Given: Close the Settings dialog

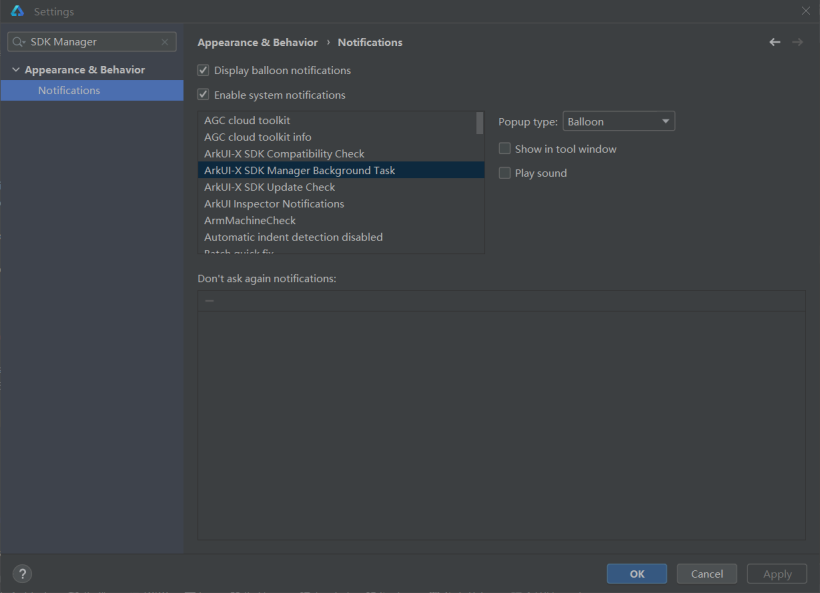Looking at the screenshot, I should (806, 11).
